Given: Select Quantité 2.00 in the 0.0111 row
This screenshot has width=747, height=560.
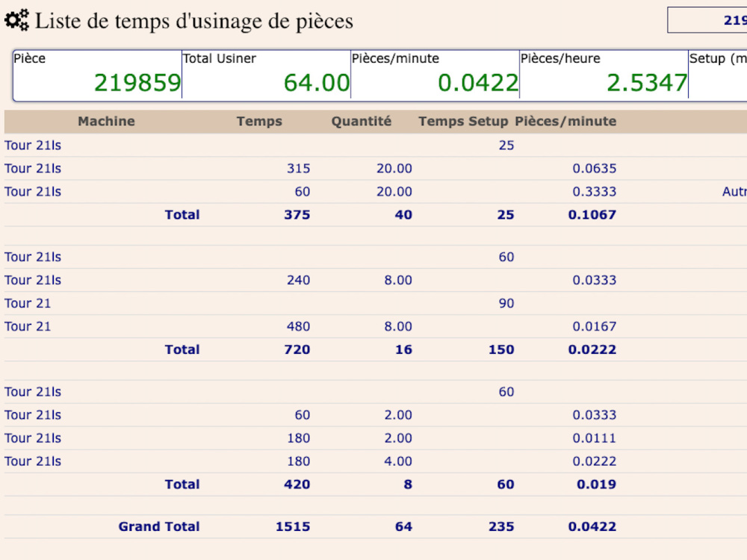Looking at the screenshot, I should pyautogui.click(x=398, y=438).
